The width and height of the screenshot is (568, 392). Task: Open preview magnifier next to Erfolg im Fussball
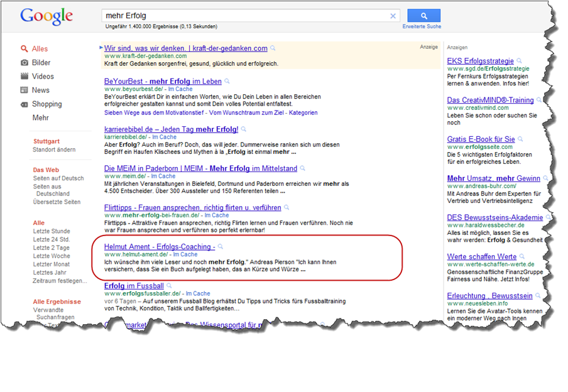[169, 285]
